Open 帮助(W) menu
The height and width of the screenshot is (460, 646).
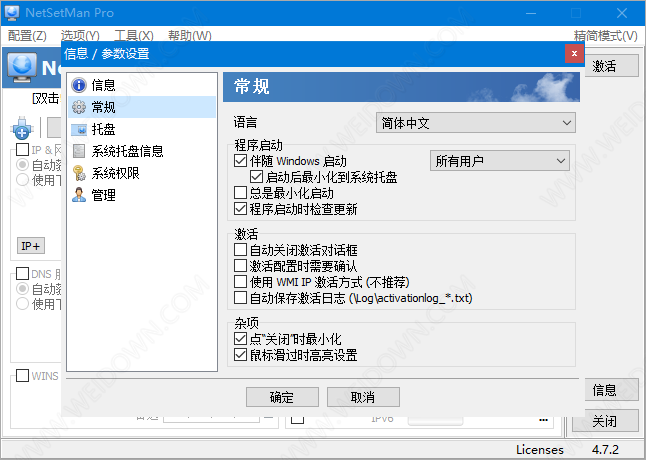pyautogui.click(x=190, y=36)
